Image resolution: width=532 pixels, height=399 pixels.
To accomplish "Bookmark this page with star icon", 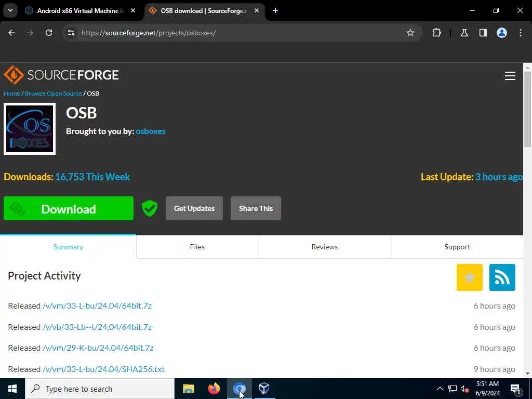I will point(410,33).
